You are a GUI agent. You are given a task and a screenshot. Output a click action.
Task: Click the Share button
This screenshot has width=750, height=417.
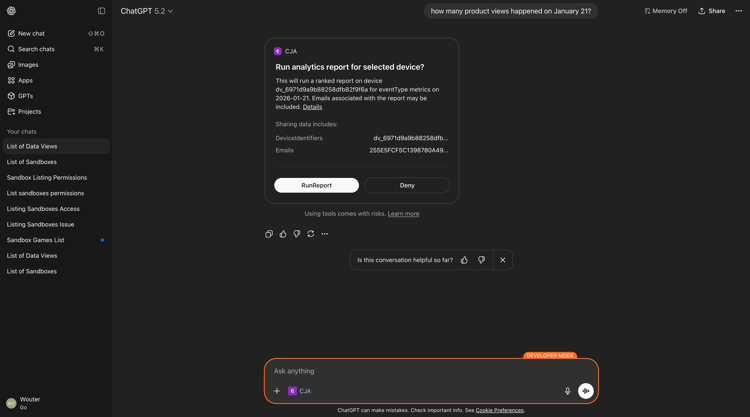click(x=711, y=11)
